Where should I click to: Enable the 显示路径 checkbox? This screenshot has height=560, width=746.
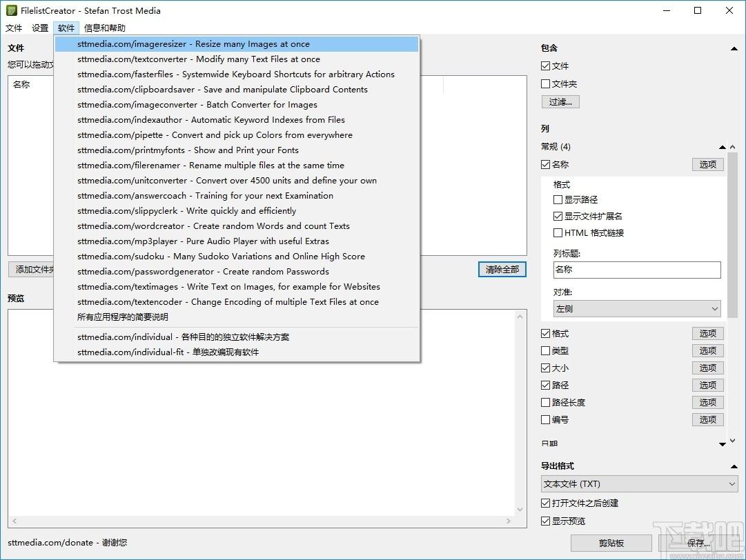point(558,200)
